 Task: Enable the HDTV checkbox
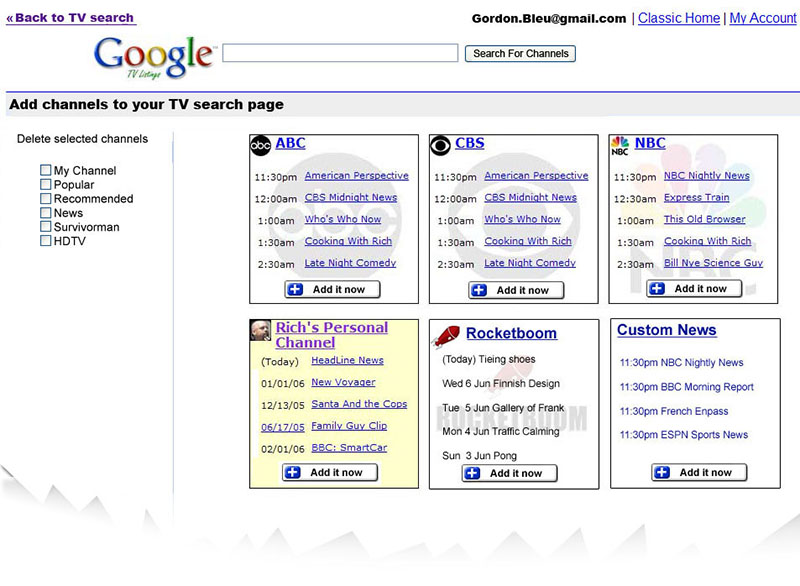pyautogui.click(x=46, y=241)
